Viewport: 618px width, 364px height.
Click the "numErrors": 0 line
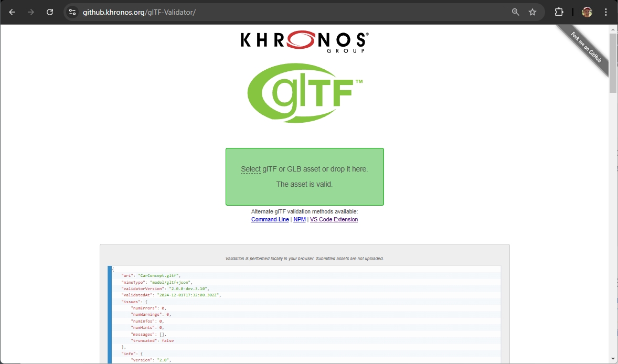click(148, 308)
